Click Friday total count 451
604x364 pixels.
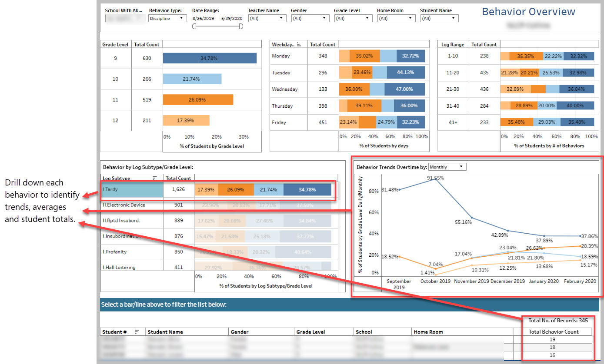pyautogui.click(x=323, y=122)
